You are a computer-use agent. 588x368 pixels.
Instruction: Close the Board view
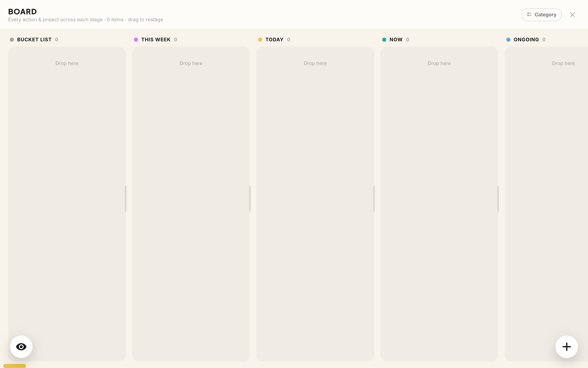point(572,15)
